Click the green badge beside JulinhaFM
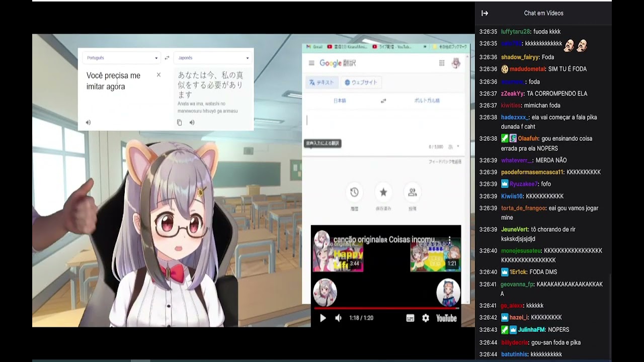644x362 pixels. [505, 330]
